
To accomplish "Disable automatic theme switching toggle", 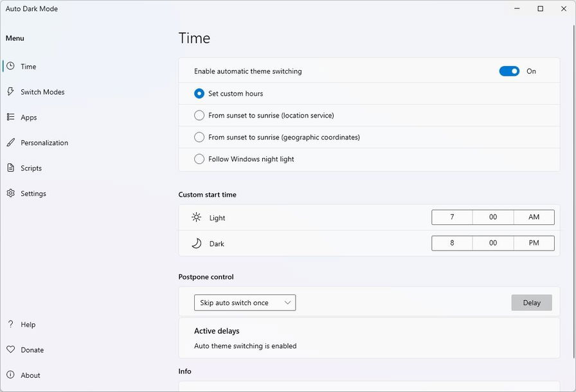I will (x=509, y=71).
